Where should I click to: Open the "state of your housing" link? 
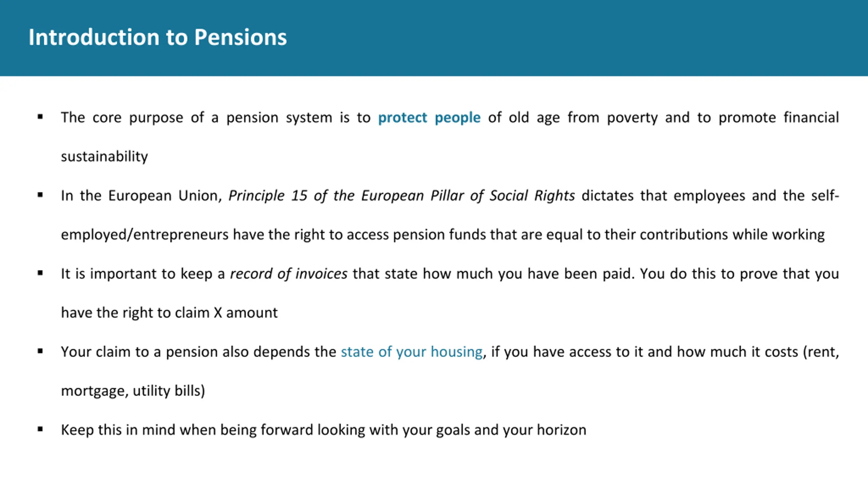click(411, 352)
